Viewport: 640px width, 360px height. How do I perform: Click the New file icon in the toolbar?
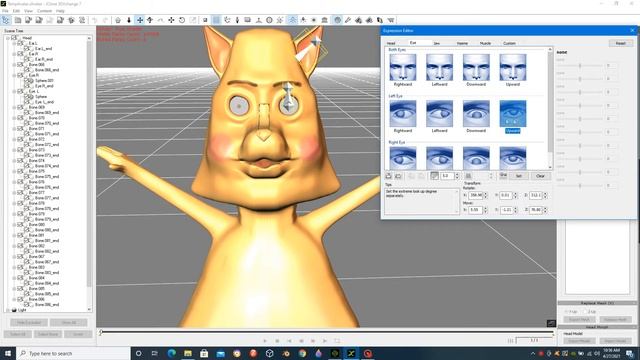pyautogui.click(x=18, y=20)
